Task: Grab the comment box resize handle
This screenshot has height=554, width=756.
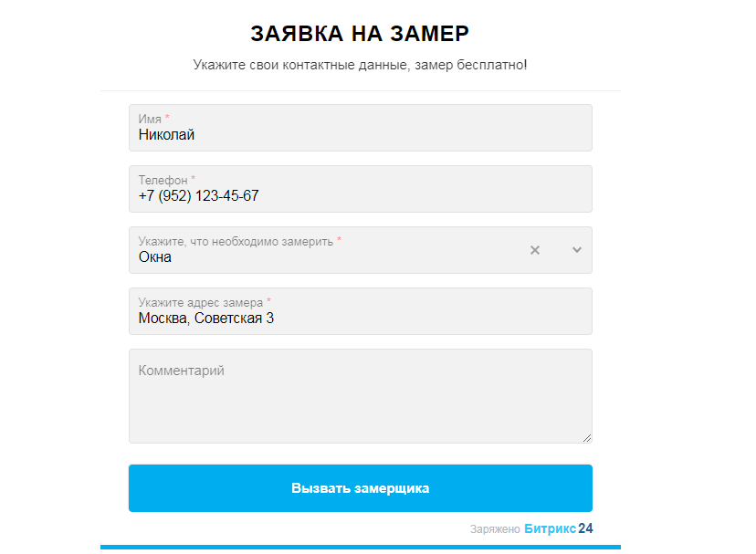Action: 586,438
